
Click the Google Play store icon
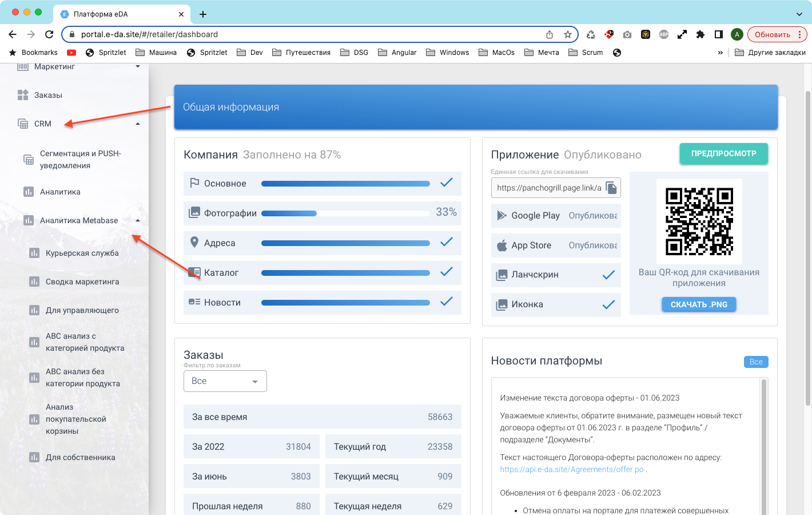tap(501, 216)
